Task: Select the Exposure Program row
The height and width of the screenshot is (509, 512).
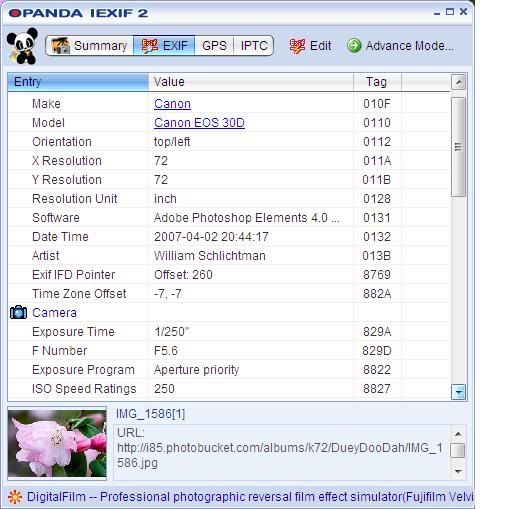Action: 229,370
